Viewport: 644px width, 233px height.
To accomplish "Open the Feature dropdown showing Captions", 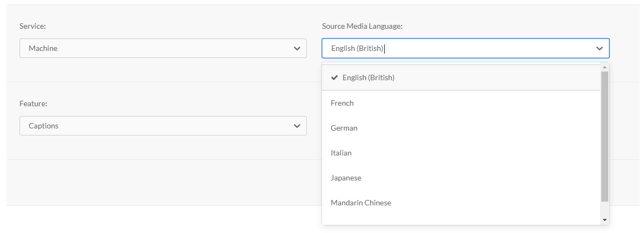I will [162, 126].
